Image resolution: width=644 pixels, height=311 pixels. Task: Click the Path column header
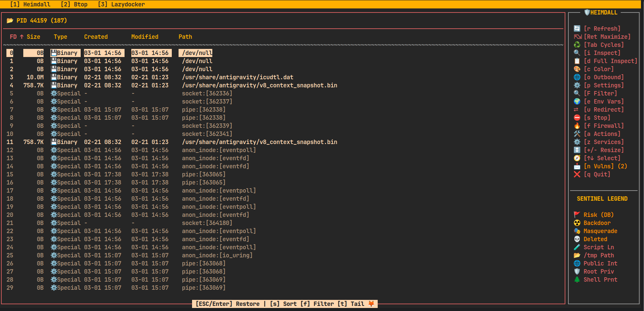[185, 37]
